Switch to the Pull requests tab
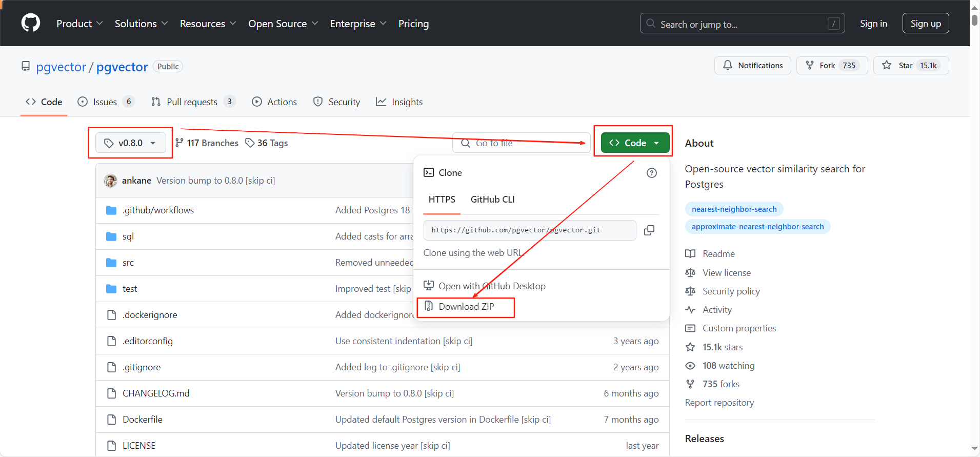The height and width of the screenshot is (457, 980). point(193,102)
